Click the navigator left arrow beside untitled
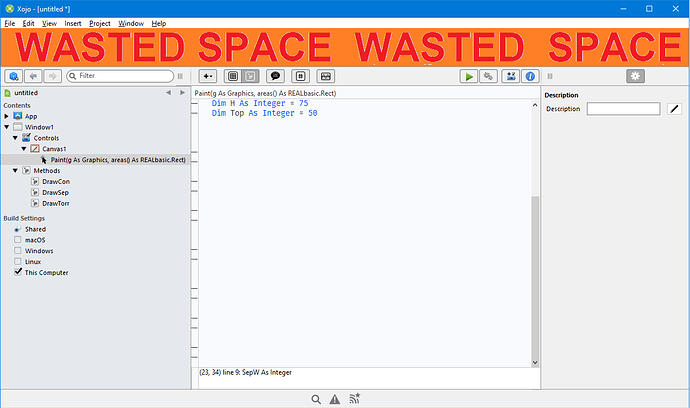This screenshot has width=690, height=408. pos(168,92)
